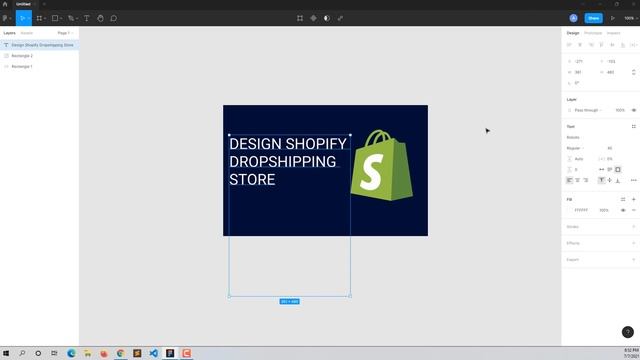Click the link icon in the top center toolbar
The image size is (640, 360).
(x=340, y=18)
